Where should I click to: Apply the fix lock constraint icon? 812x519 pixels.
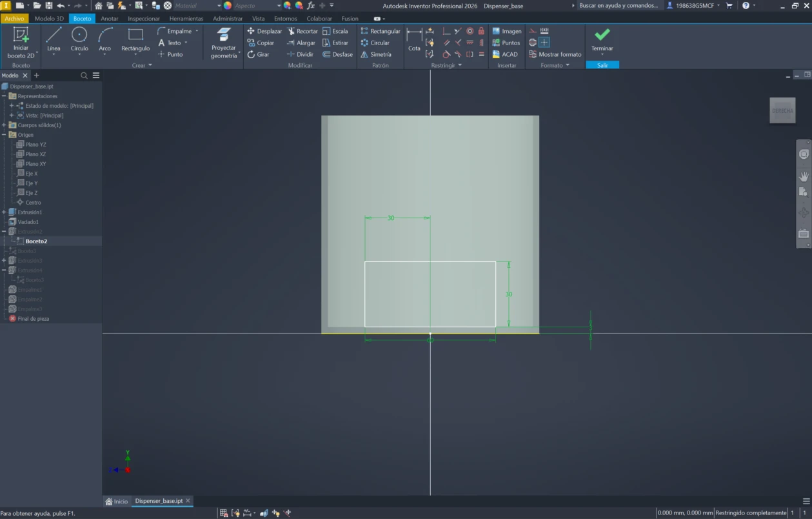(x=481, y=31)
